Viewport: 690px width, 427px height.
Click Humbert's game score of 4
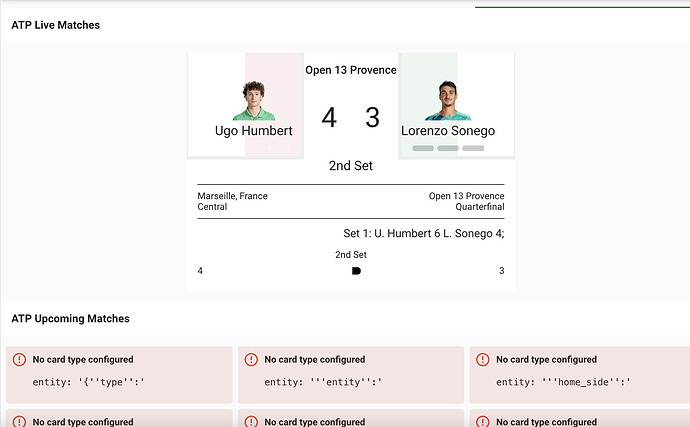coord(329,118)
